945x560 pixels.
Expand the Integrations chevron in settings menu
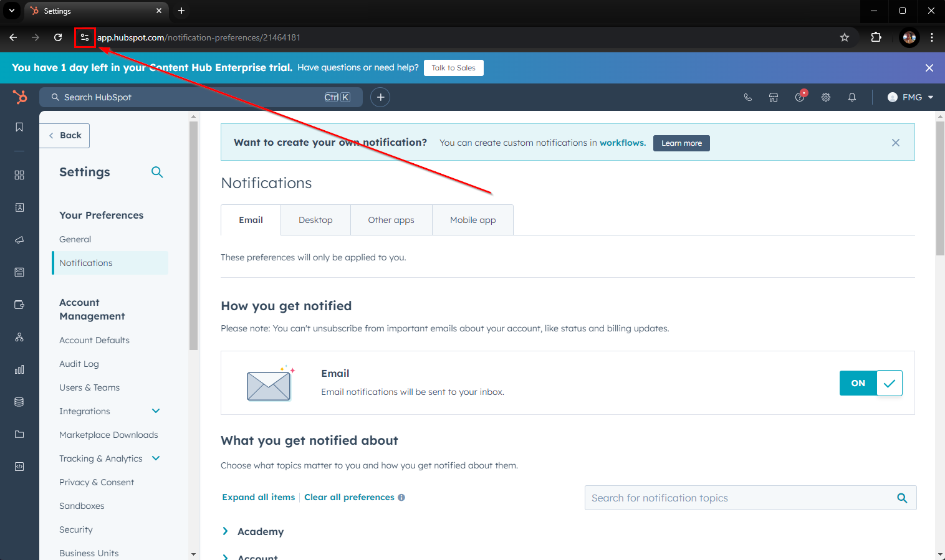pyautogui.click(x=156, y=411)
